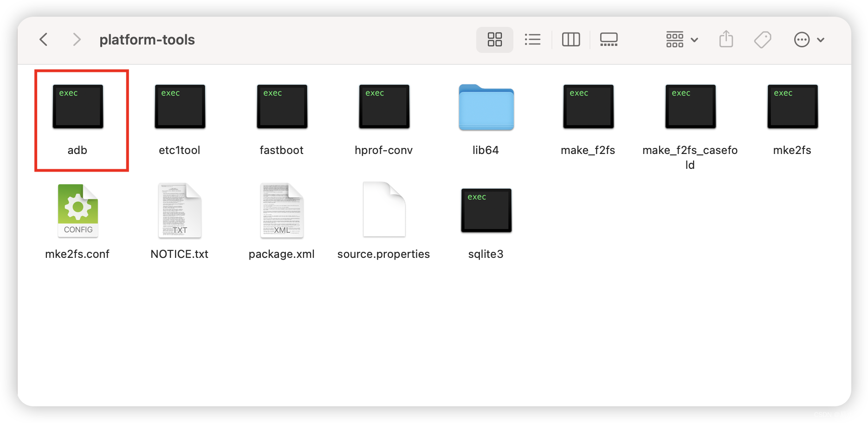Click the 'adb' file name label
Viewport: 868px width, 423px height.
(x=78, y=150)
